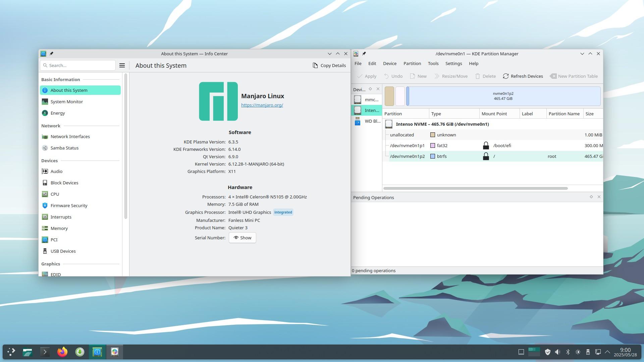Open the USB Devices page
644x362 pixels.
pos(80,251)
